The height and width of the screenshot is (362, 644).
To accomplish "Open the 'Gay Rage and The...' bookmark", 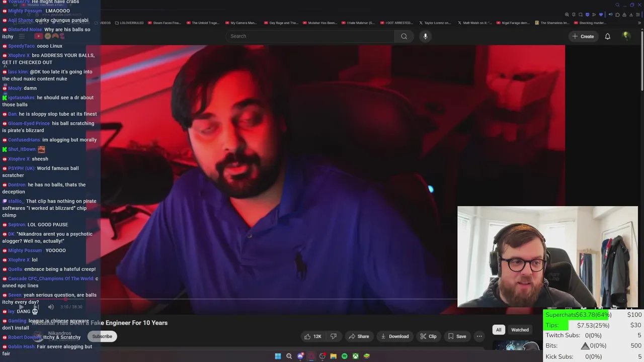I will click(x=281, y=23).
